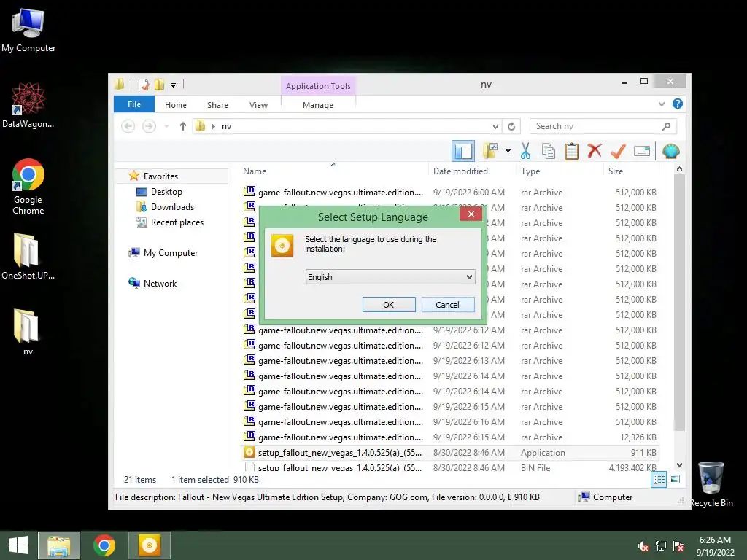Select the nv folder on desktop

pos(26,332)
